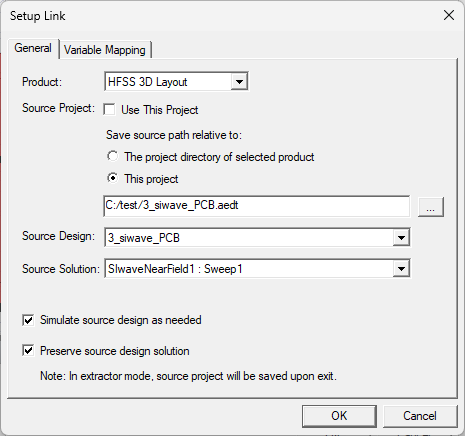Open the Product dropdown arrow

pyautogui.click(x=239, y=82)
